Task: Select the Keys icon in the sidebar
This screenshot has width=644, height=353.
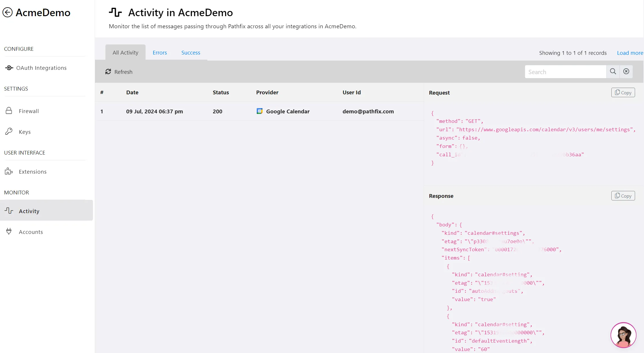Action: [x=9, y=132]
